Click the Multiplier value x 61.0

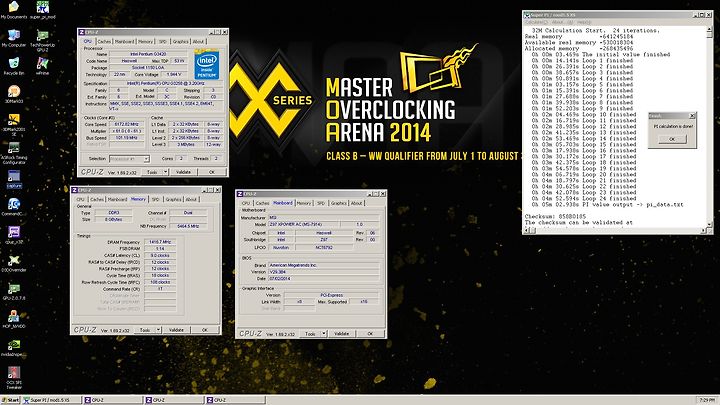click(x=127, y=131)
